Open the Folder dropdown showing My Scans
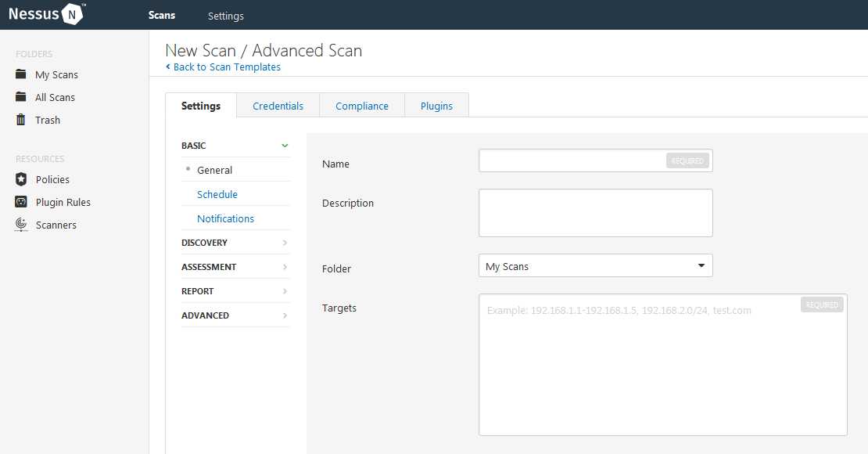 (x=596, y=265)
